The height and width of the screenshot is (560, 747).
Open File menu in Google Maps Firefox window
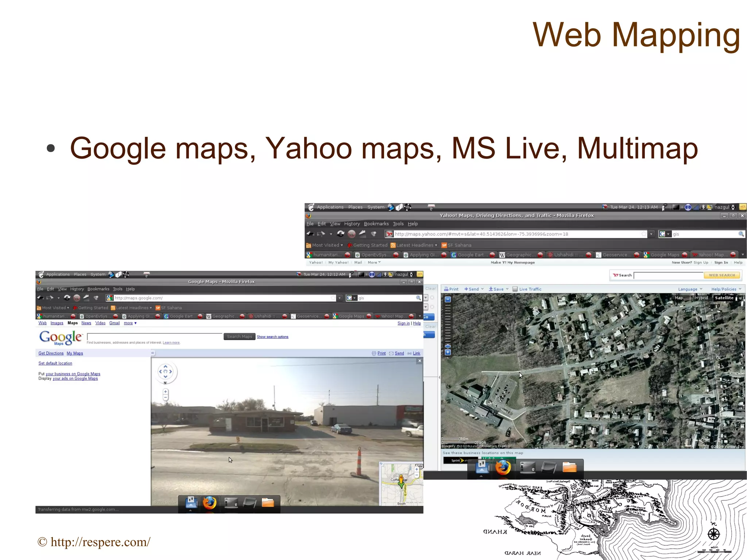click(40, 289)
